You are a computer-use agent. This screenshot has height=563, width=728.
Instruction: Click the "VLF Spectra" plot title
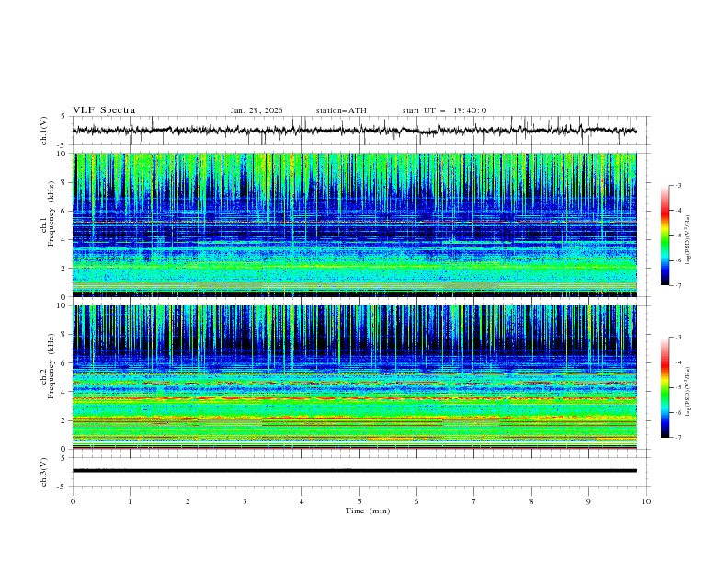click(104, 110)
